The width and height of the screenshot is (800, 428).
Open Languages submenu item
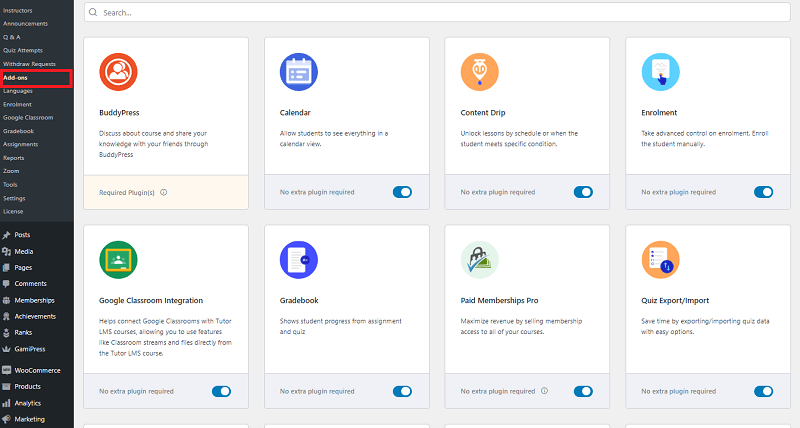coord(17,91)
